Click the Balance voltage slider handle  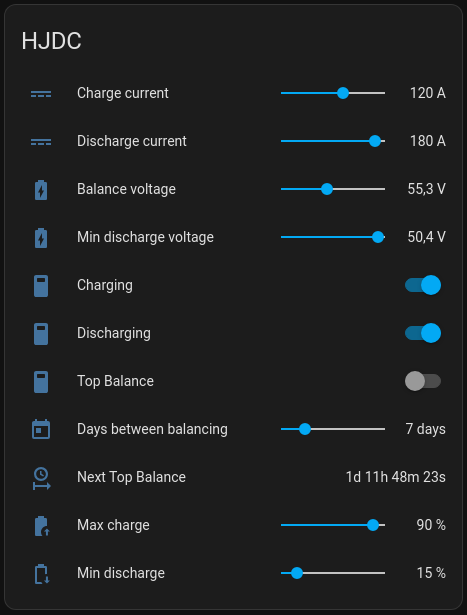coord(327,189)
